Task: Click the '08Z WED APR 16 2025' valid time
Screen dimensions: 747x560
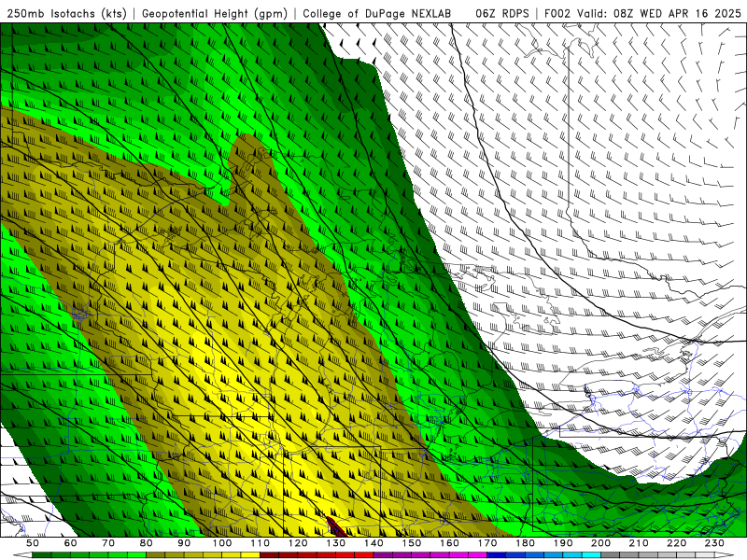Action: 678,13
